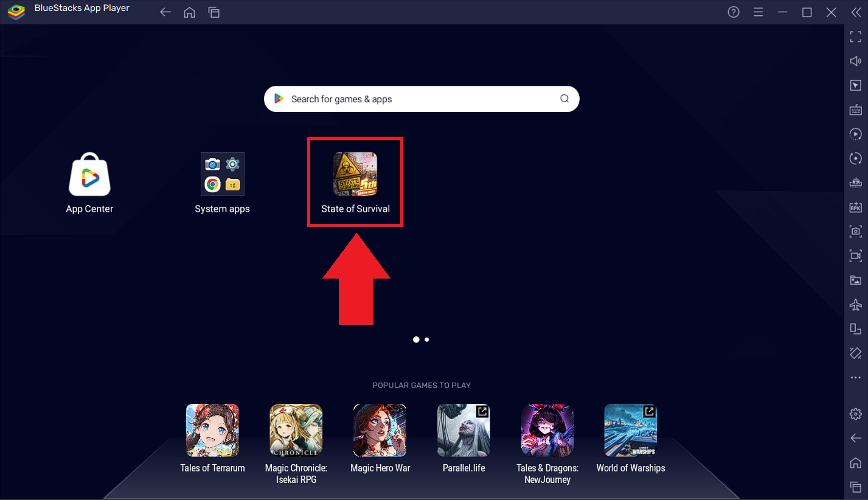The height and width of the screenshot is (500, 868).
Task: Select the first home screen page dot
Action: [416, 339]
